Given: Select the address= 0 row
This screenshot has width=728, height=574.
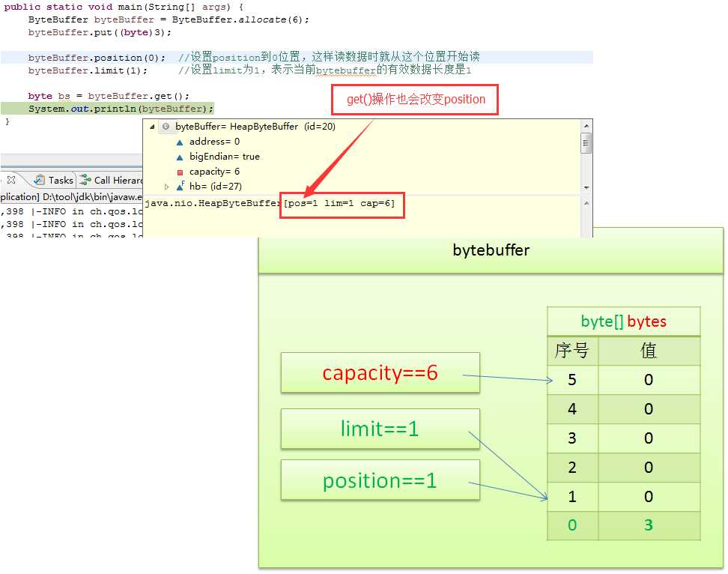Looking at the screenshot, I should 214,142.
